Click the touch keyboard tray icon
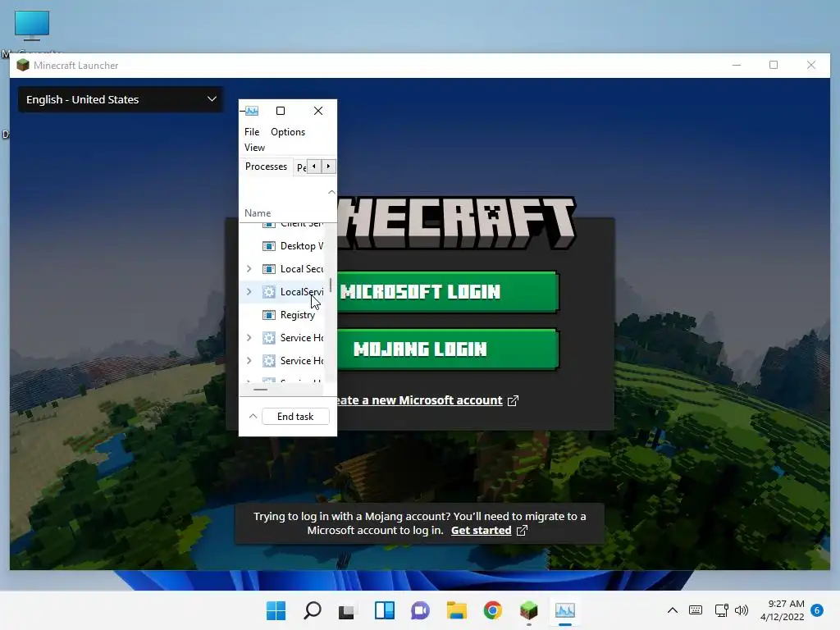This screenshot has width=840, height=630. [696, 610]
